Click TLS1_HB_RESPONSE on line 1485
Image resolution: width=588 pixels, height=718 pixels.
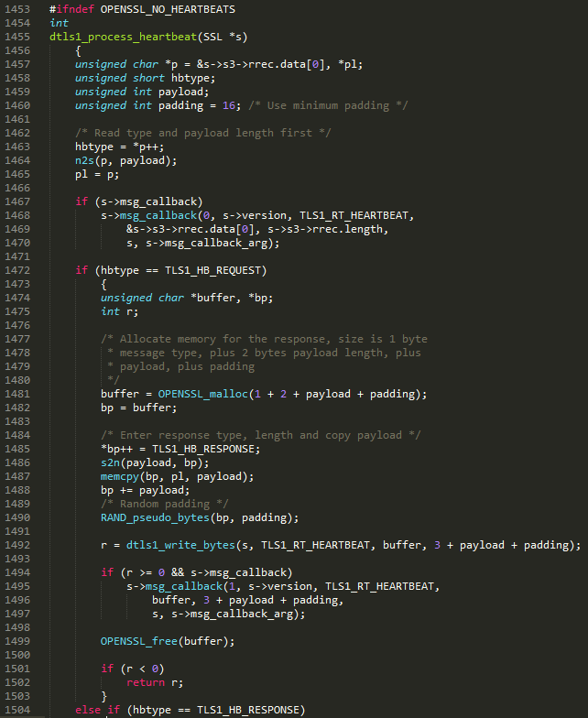tap(203, 449)
